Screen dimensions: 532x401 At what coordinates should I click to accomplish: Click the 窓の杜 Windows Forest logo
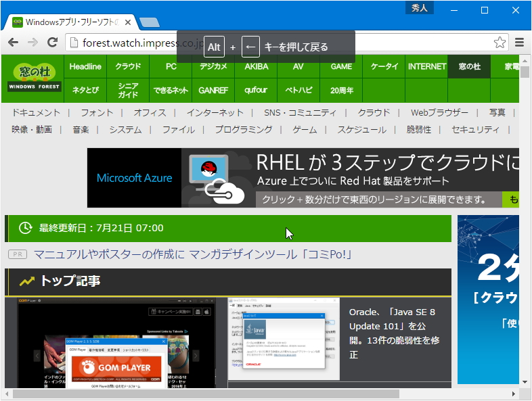pyautogui.click(x=35, y=78)
